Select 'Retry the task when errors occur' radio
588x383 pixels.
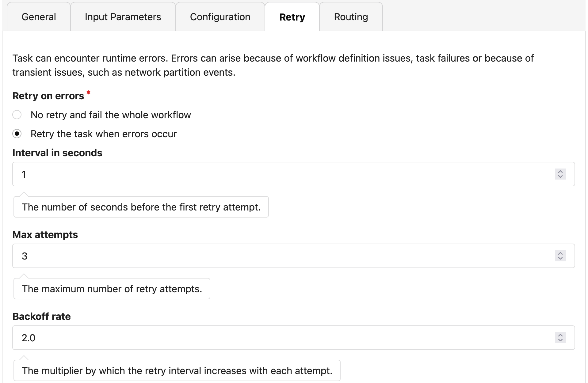point(17,134)
